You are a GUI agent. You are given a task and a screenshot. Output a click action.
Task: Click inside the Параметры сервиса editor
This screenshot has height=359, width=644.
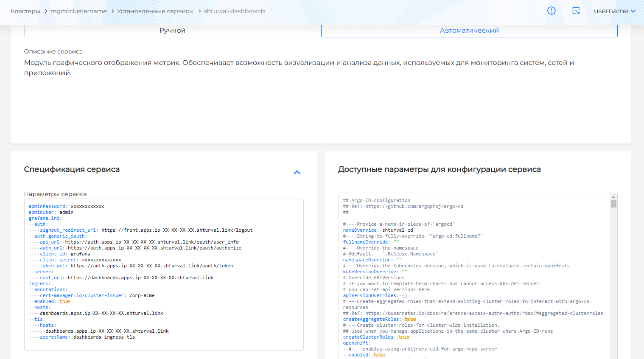(x=164, y=274)
